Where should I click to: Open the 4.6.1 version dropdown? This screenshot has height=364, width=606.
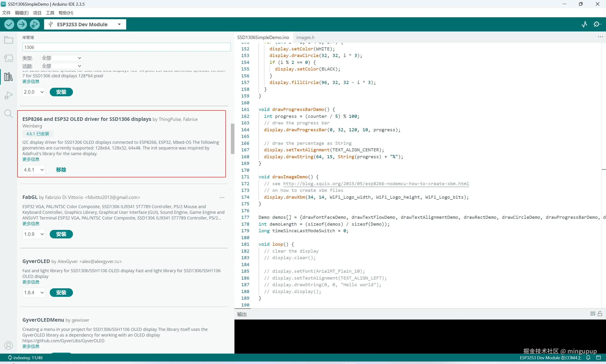coord(34,170)
